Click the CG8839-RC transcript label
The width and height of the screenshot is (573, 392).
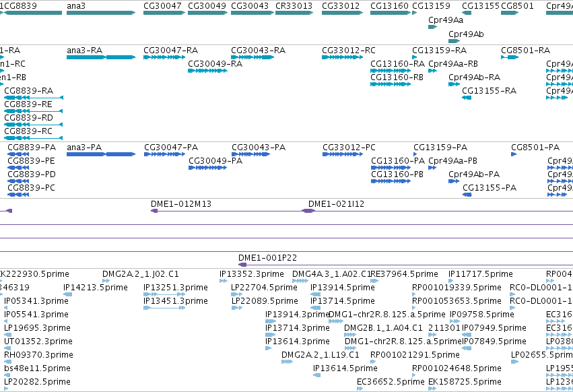tap(28, 131)
